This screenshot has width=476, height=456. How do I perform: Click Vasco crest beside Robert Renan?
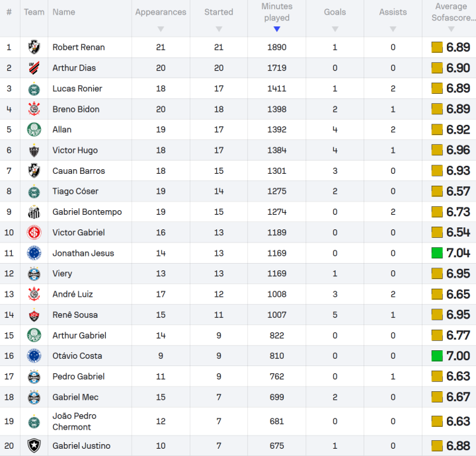34,47
